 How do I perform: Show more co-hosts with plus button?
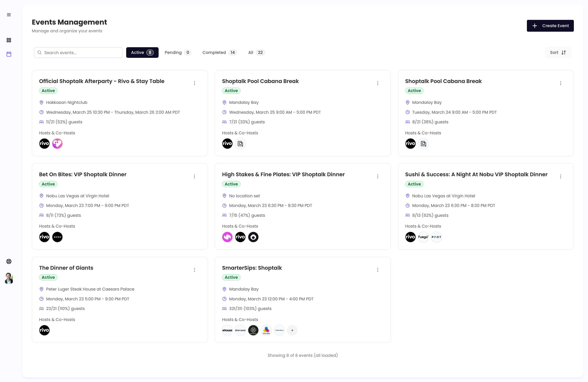click(292, 330)
